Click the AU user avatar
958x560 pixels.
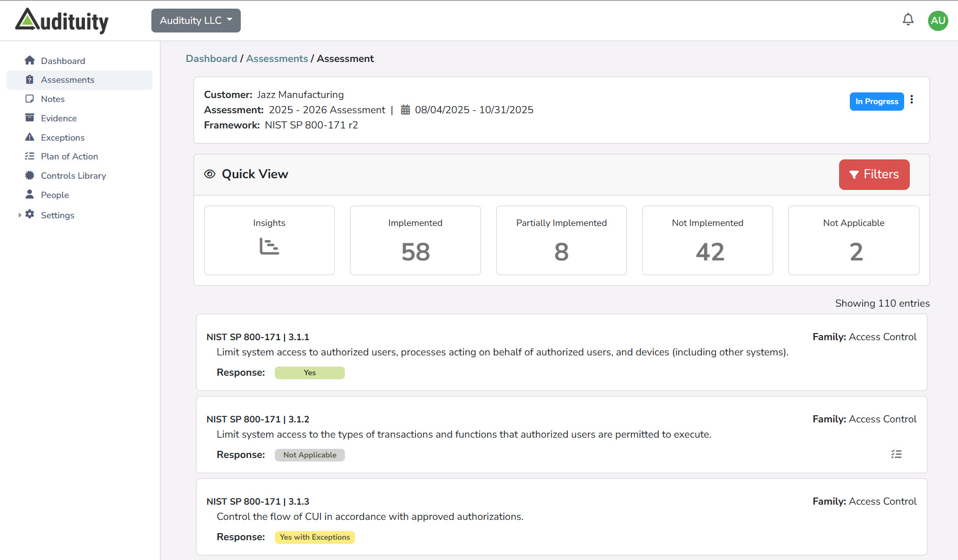tap(938, 20)
